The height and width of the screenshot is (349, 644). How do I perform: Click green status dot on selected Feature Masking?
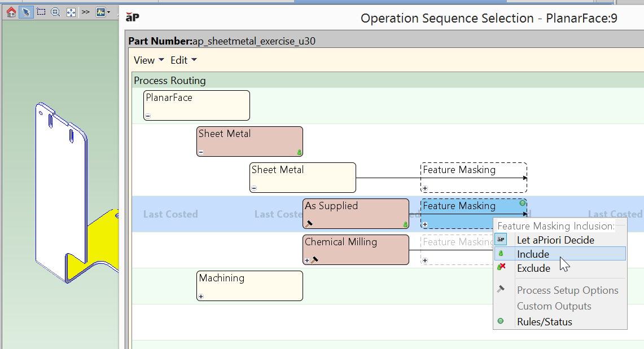523,203
